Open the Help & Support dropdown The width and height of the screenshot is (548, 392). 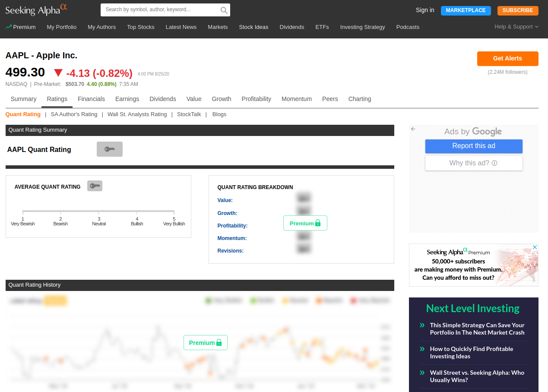point(516,27)
